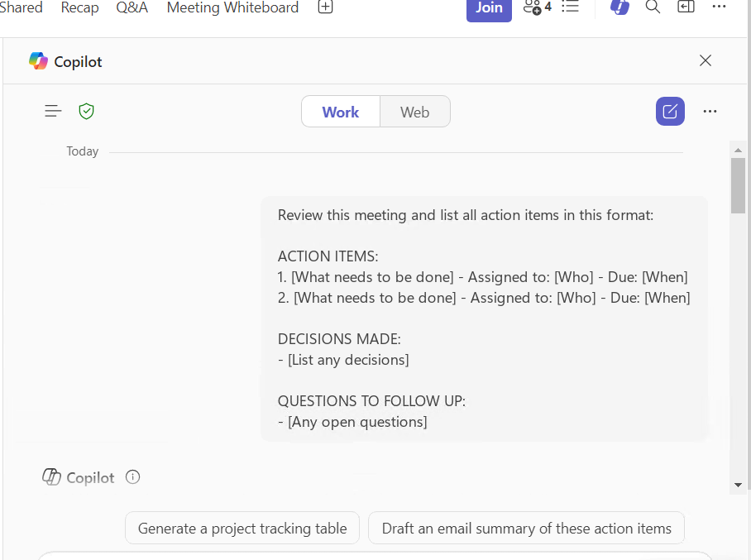Start a new chat with purple compose button

point(670,112)
